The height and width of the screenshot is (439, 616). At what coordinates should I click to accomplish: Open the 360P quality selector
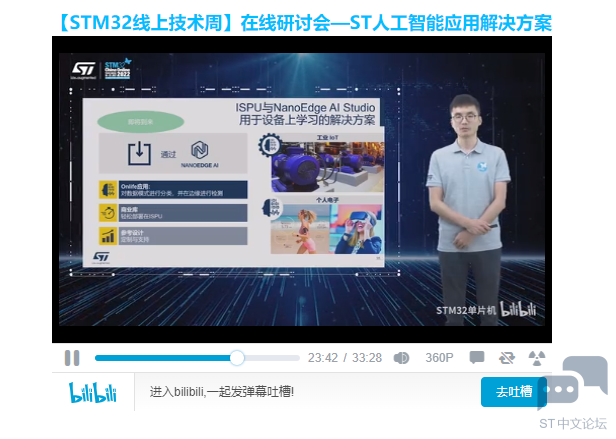tap(439, 358)
